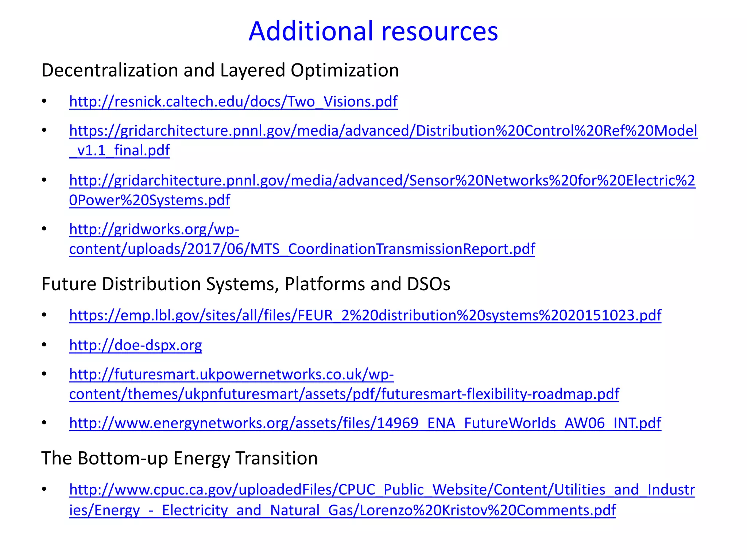This screenshot has width=747, height=560.
Task: Select 'Future Distribution Systems, Platforms and DSOs' heading
Action: pyautogui.click(x=246, y=284)
